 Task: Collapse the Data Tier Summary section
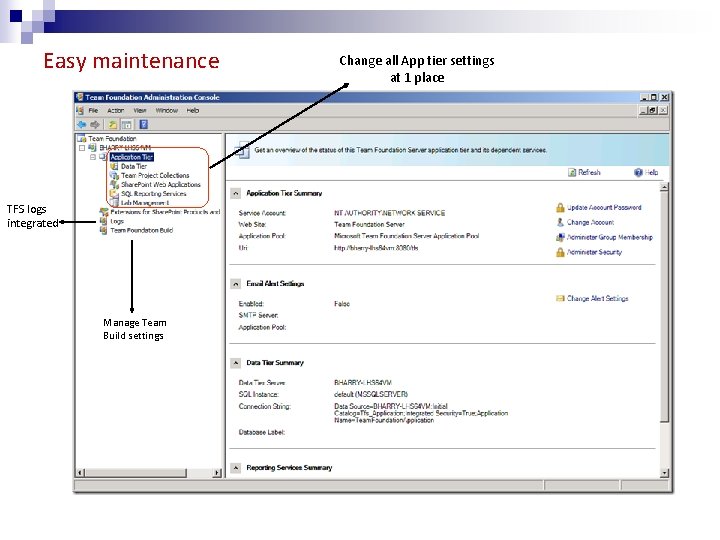[x=236, y=363]
